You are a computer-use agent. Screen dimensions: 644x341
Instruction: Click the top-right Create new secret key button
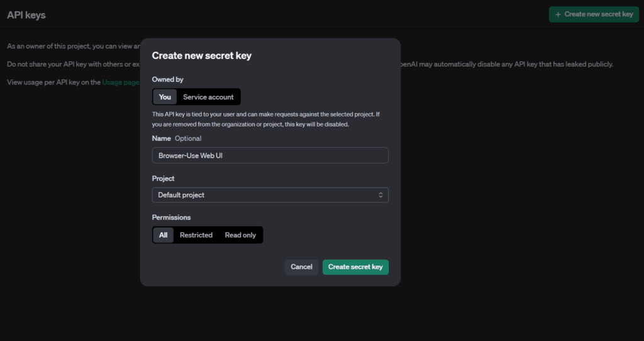click(594, 14)
